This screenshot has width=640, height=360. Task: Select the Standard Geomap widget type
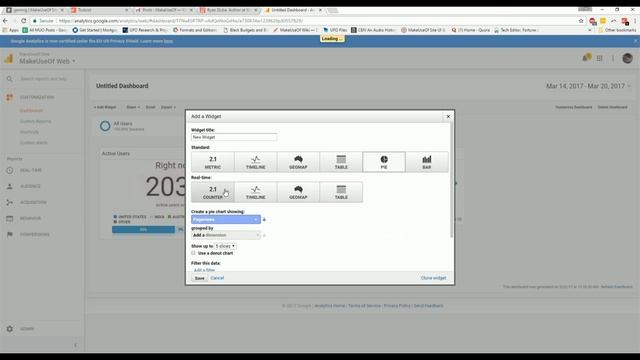pos(298,162)
